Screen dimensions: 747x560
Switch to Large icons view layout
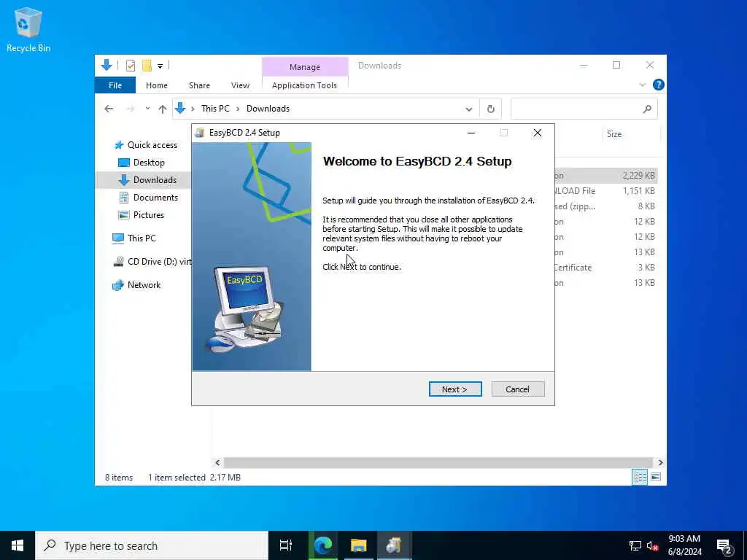click(656, 477)
